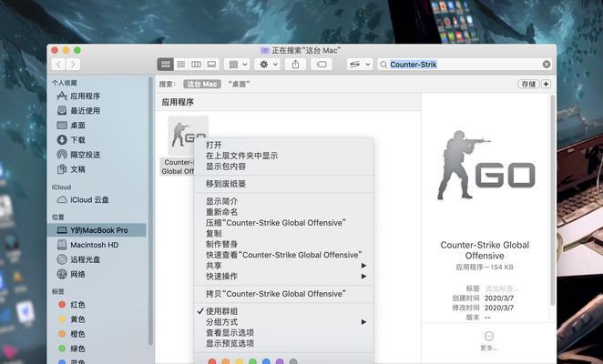Click the Edit Tags toolbar button
Screen dimensions: 603x364
click(x=322, y=65)
